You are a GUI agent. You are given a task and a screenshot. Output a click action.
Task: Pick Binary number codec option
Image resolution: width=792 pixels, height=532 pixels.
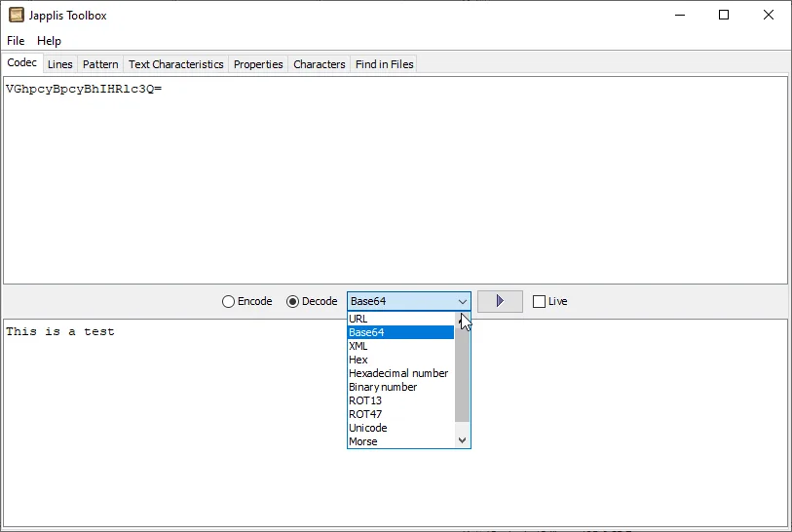(x=401, y=387)
